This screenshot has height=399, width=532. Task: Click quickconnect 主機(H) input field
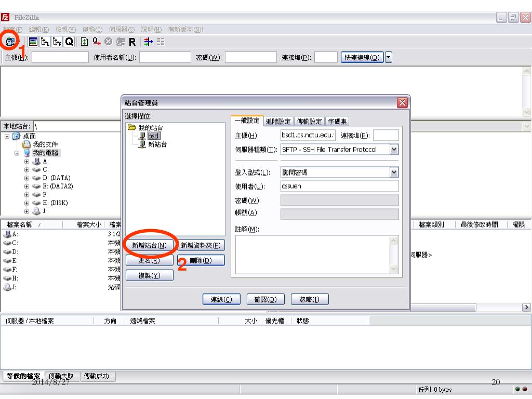pyautogui.click(x=60, y=57)
